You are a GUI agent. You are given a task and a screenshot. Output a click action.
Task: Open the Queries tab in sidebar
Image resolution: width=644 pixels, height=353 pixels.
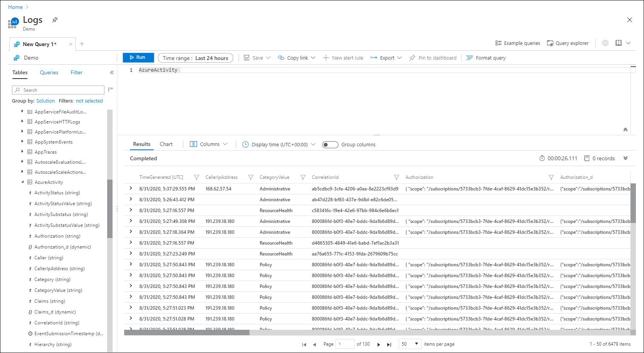tap(49, 72)
